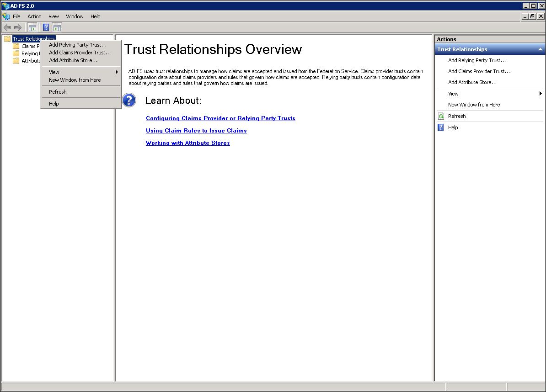Click the Attribute Stores folder icon in tree
The image size is (546, 392).
pos(16,60)
